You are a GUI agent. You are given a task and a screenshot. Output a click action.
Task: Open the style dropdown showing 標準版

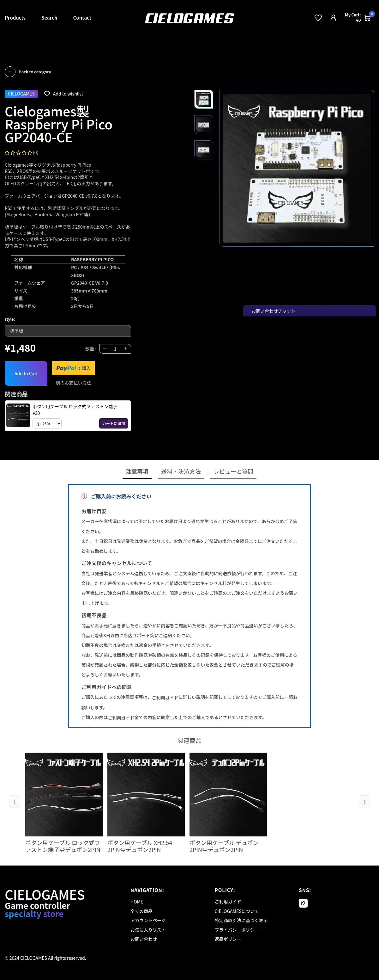[x=68, y=331]
